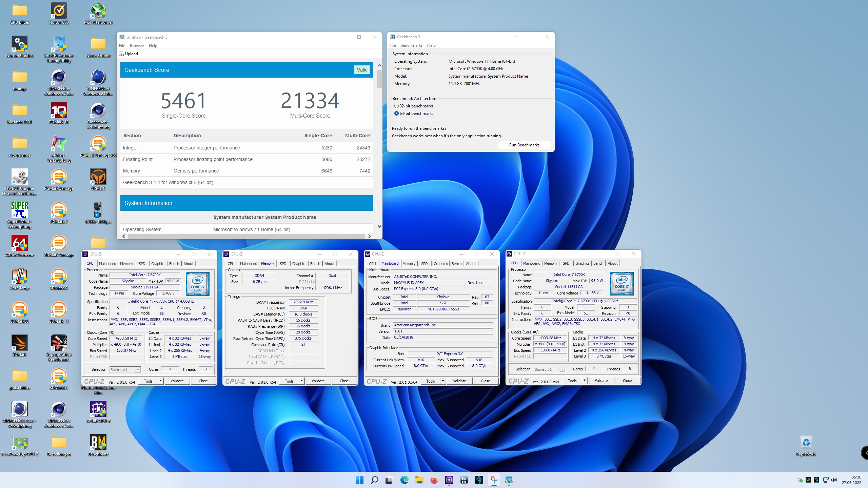
Task: Launch Superposition Benchmark icon
Action: coord(59,348)
